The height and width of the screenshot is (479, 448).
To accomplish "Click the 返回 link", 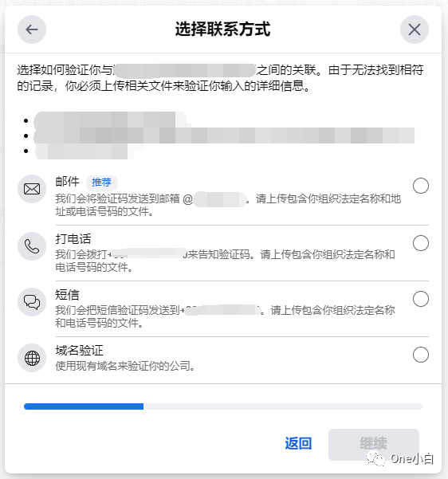I will [298, 443].
